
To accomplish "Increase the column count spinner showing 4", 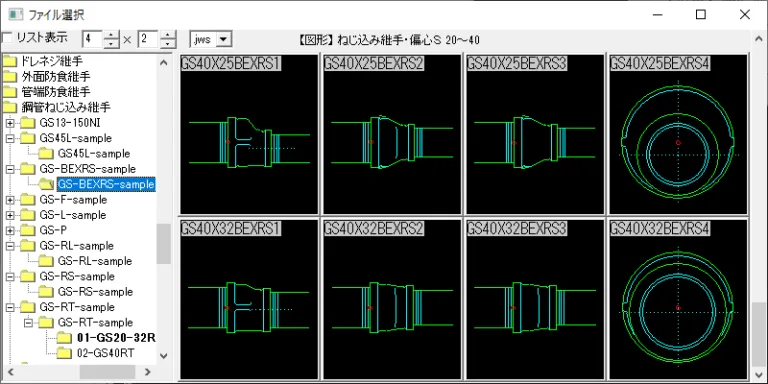I will tap(112, 35).
